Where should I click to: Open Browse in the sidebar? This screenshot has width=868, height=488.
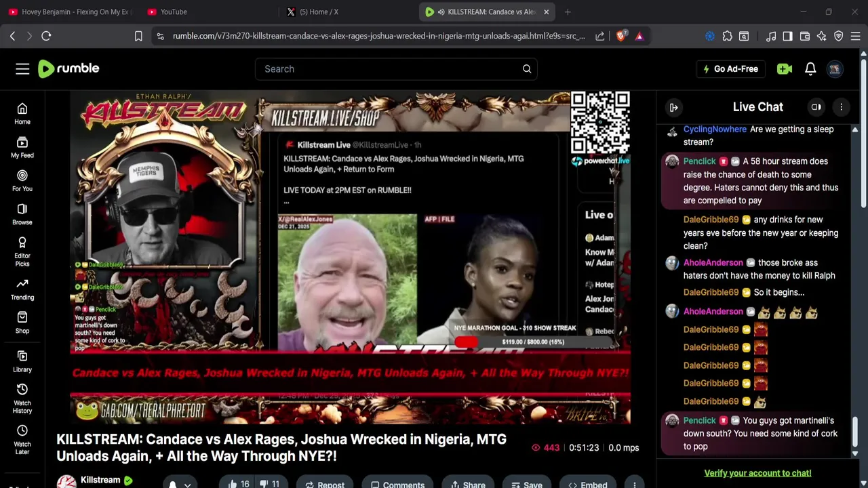(22, 213)
